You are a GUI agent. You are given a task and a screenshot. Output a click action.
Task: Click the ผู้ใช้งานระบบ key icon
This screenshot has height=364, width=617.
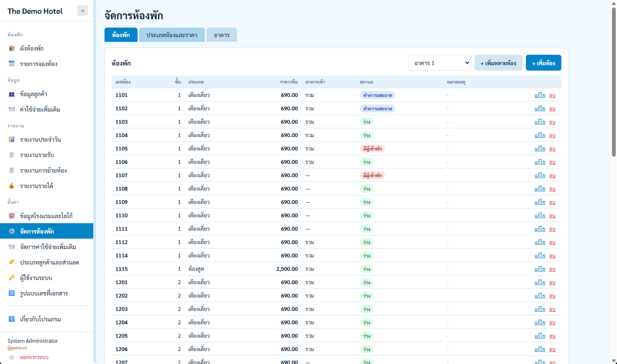(12, 278)
